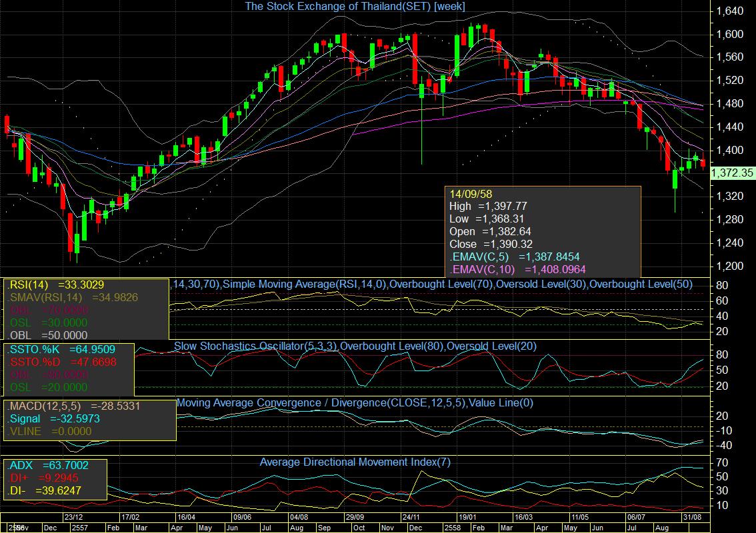
Task: Click the 1,200 price axis label
Action: pyautogui.click(x=730, y=266)
